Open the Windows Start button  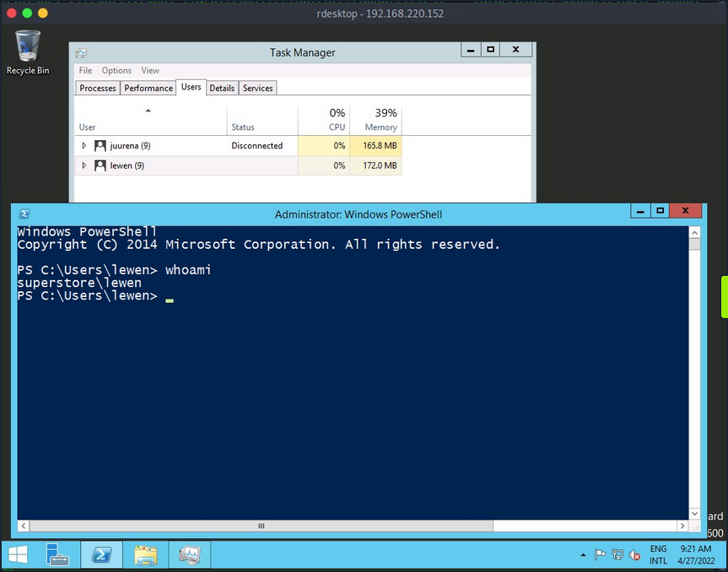[17, 554]
